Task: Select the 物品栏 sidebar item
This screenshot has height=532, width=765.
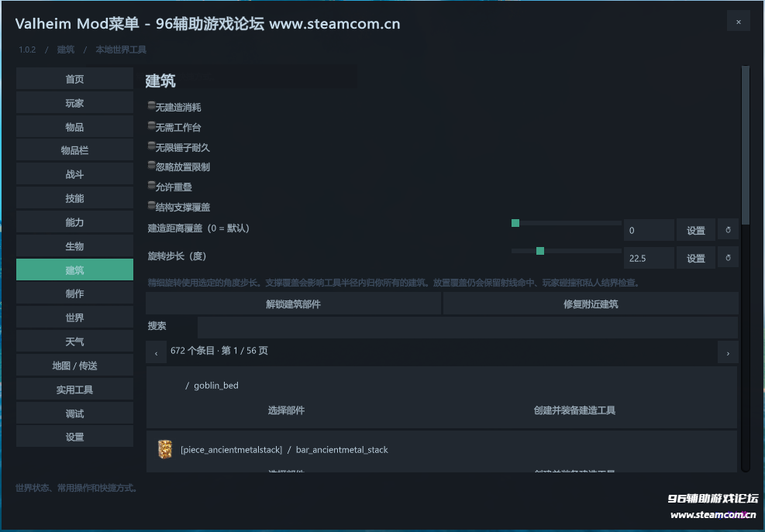Action: pyautogui.click(x=74, y=150)
